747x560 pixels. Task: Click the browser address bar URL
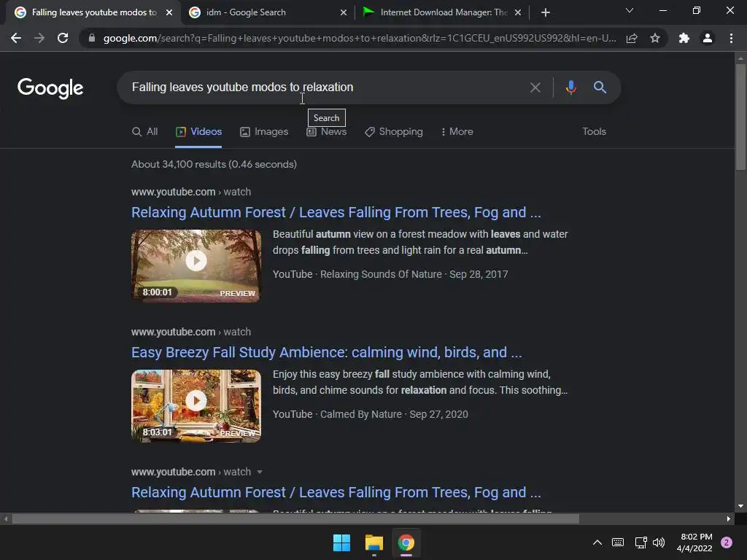[360, 38]
